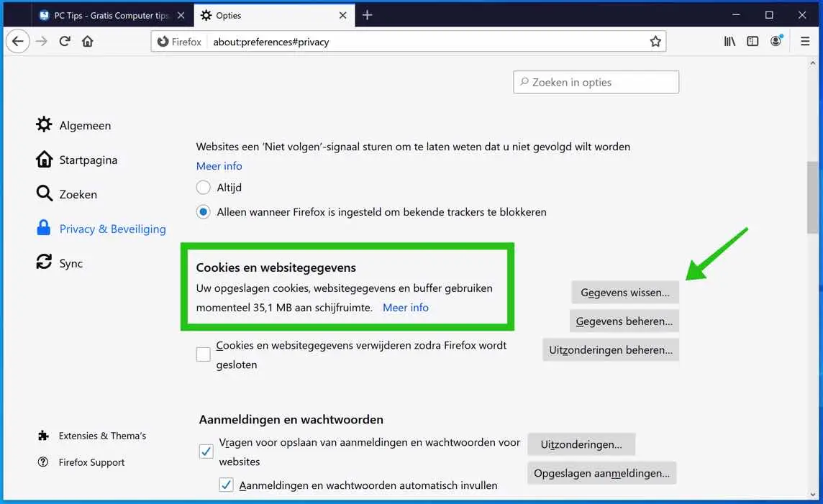The height and width of the screenshot is (504, 823).
Task: Click the forward navigation arrow
Action: pyautogui.click(x=42, y=42)
